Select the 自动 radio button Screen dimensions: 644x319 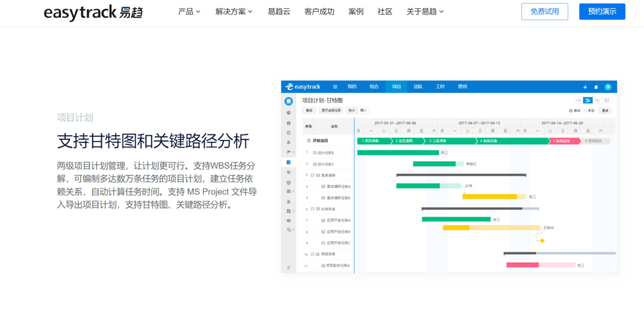click(571, 111)
